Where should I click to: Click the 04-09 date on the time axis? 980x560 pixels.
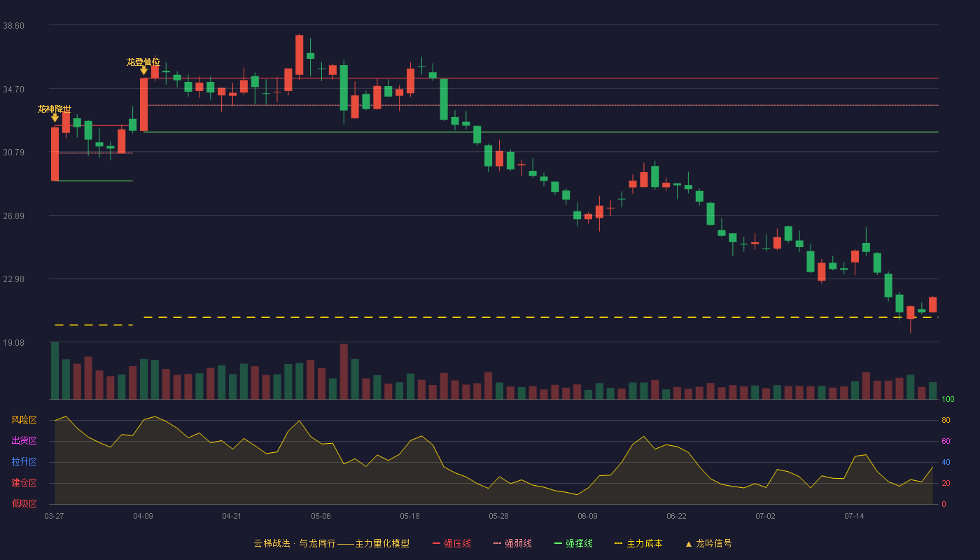tap(143, 516)
